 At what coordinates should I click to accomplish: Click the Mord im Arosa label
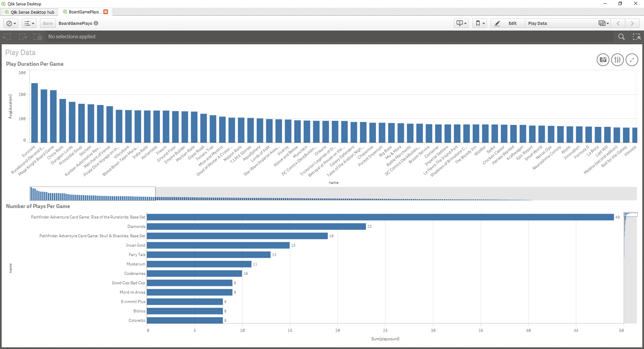pos(132,292)
